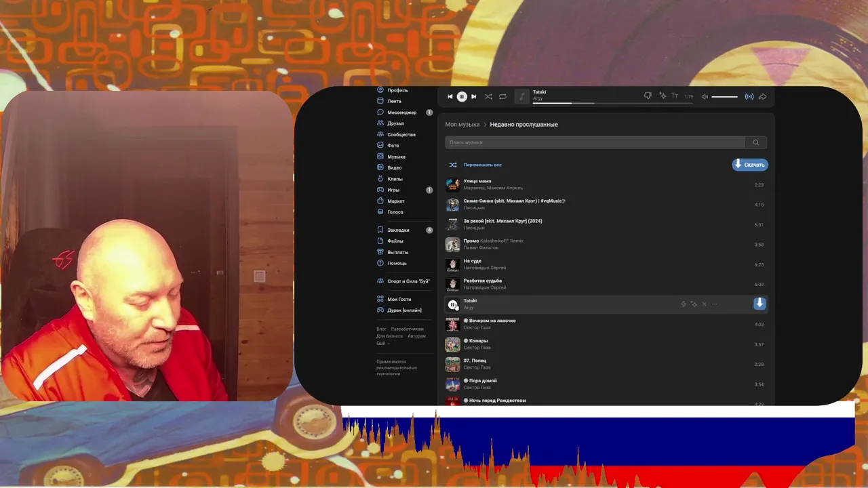Click the lightning icon on Tataki row
Image resolution: width=868 pixels, height=488 pixels.
tap(684, 304)
